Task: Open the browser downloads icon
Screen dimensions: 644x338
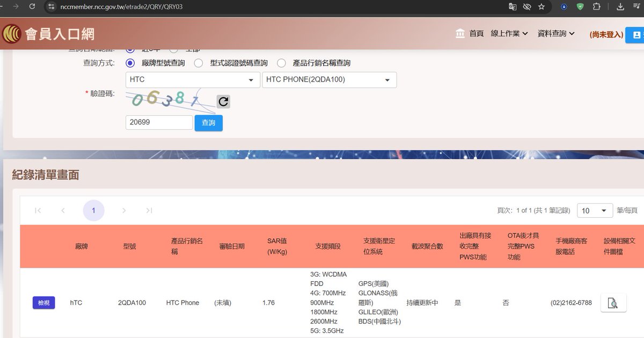Action: (x=620, y=6)
